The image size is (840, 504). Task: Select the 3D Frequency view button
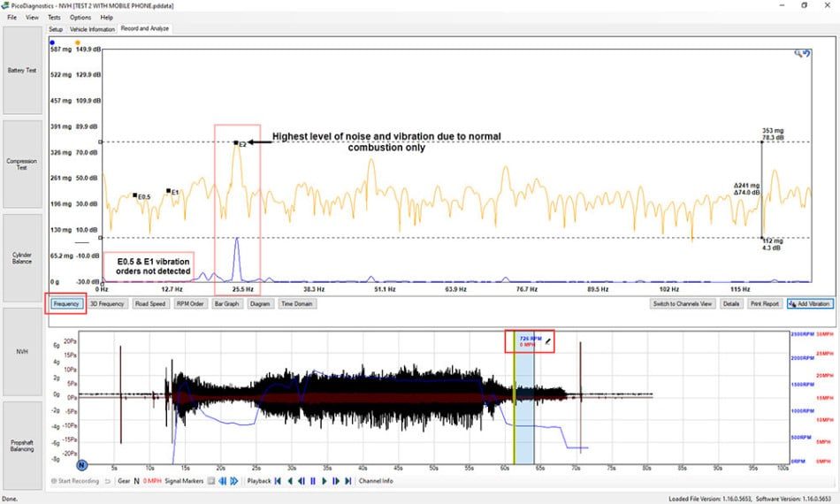(107, 303)
